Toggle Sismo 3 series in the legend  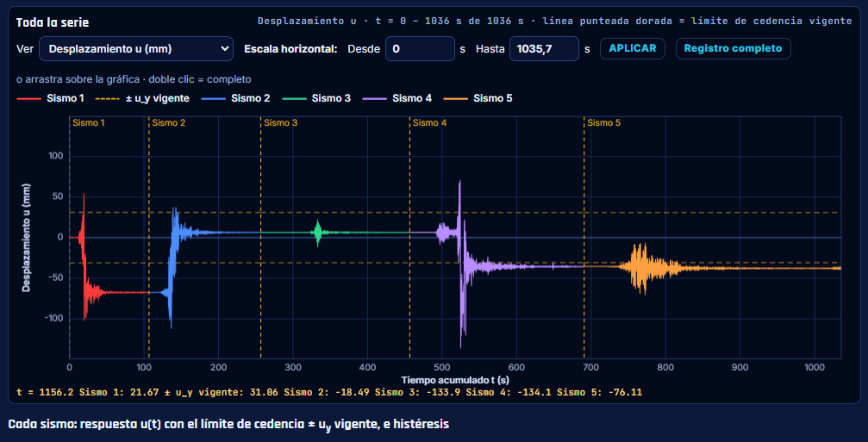click(x=316, y=98)
